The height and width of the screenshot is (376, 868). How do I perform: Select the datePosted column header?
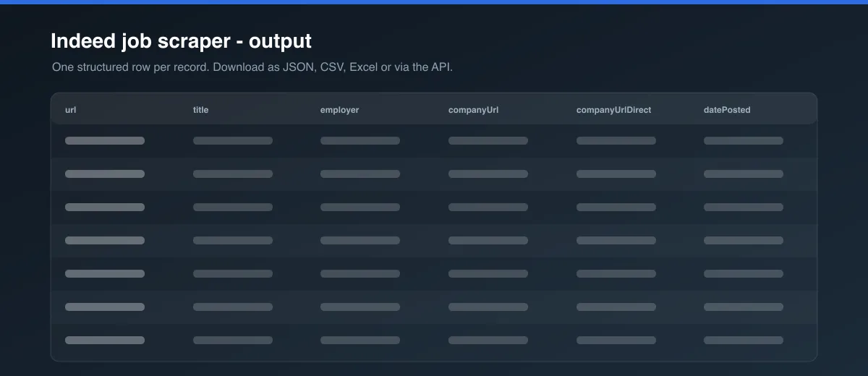pos(727,110)
